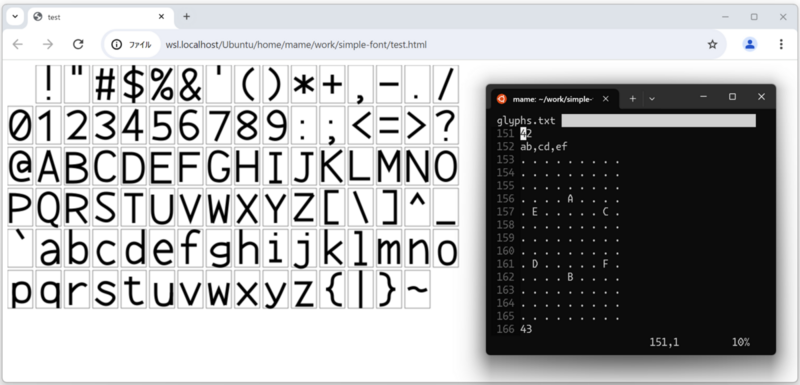Click the '~' tilde glyph box
This screenshot has width=800, height=385.
point(417,289)
